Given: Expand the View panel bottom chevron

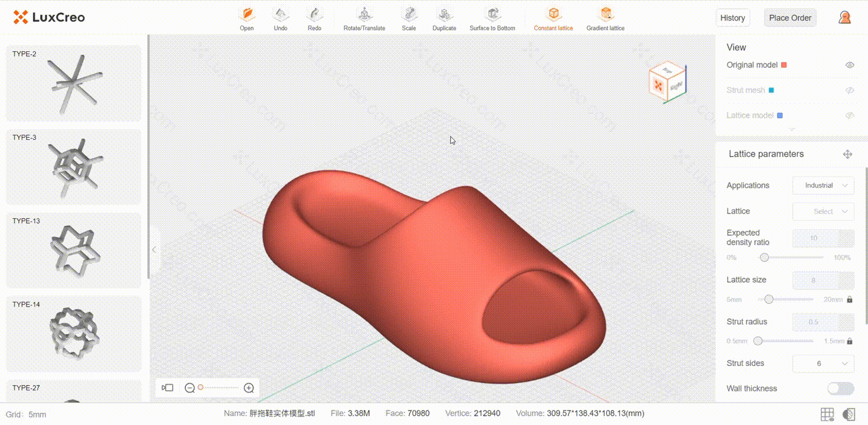Looking at the screenshot, I should (792, 129).
